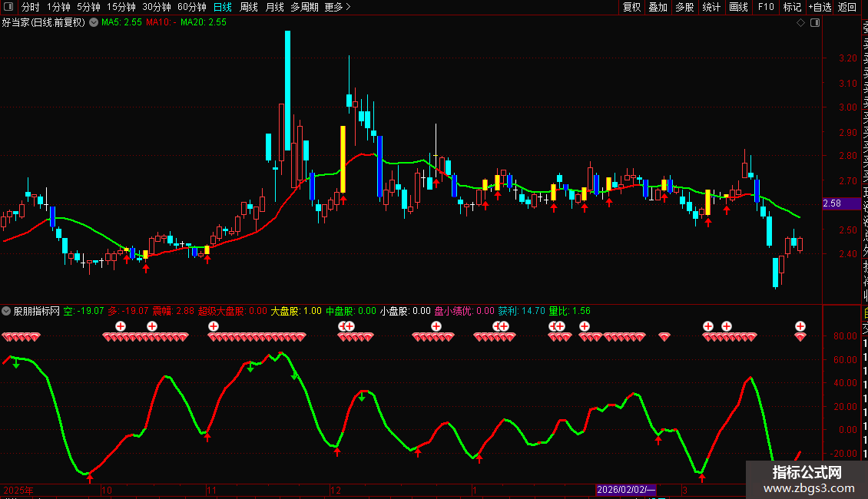The image size is (868, 499).
Task: Click the 多: -19.07 value
Action: tap(128, 311)
